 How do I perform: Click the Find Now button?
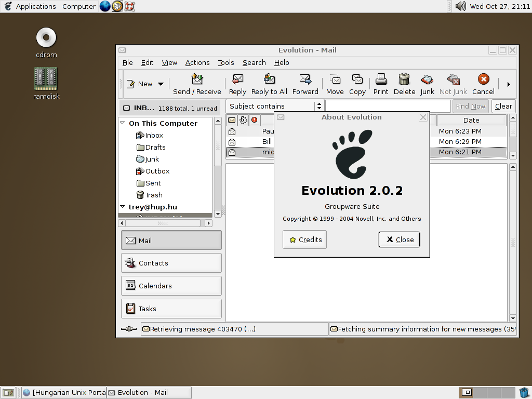point(471,106)
